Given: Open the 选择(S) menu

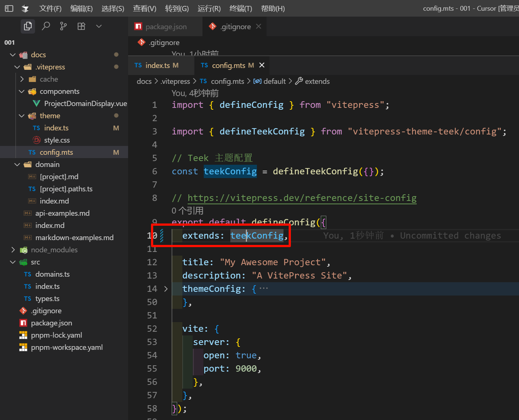Looking at the screenshot, I should 113,8.
